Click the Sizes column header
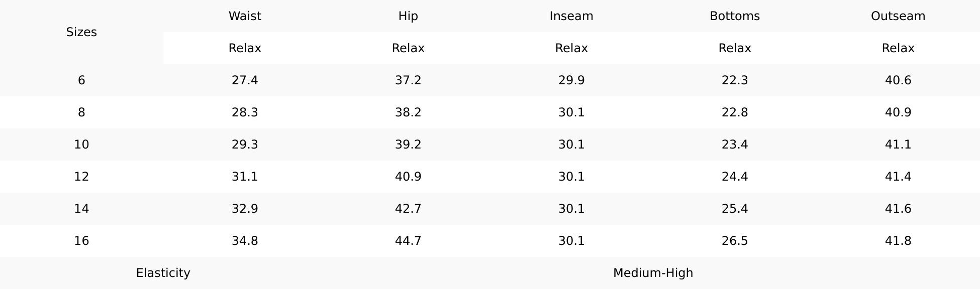The width and height of the screenshot is (980, 289). click(x=81, y=32)
